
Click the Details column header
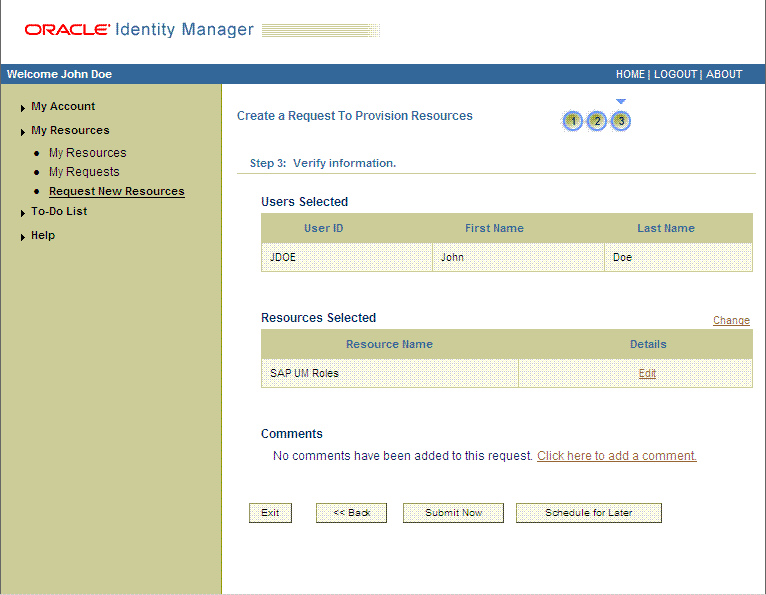point(648,344)
